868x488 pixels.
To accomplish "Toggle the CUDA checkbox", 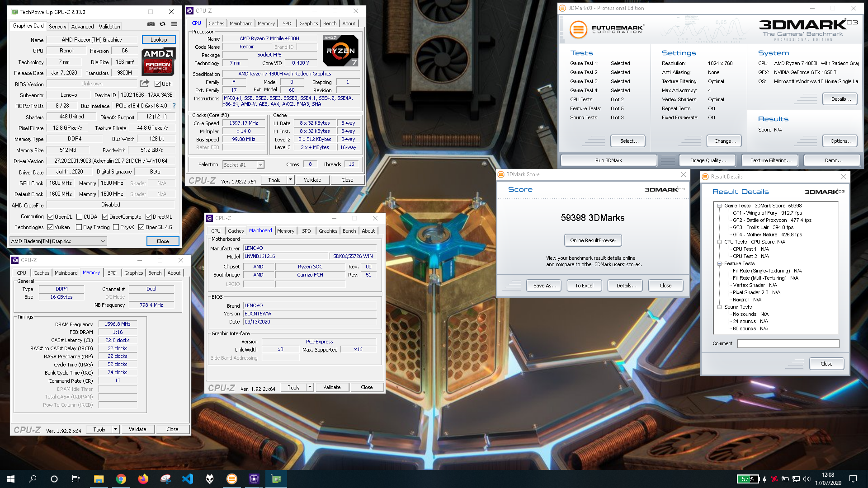I will pyautogui.click(x=80, y=217).
